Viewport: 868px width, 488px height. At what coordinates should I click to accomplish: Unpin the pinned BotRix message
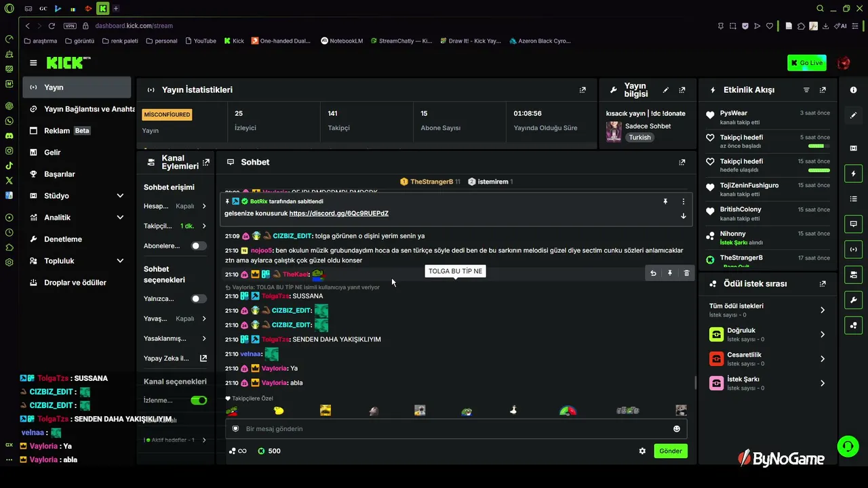(665, 201)
